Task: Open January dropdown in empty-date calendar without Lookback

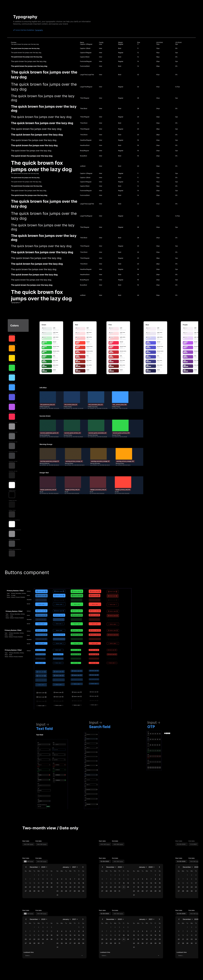Action: tap(66, 867)
